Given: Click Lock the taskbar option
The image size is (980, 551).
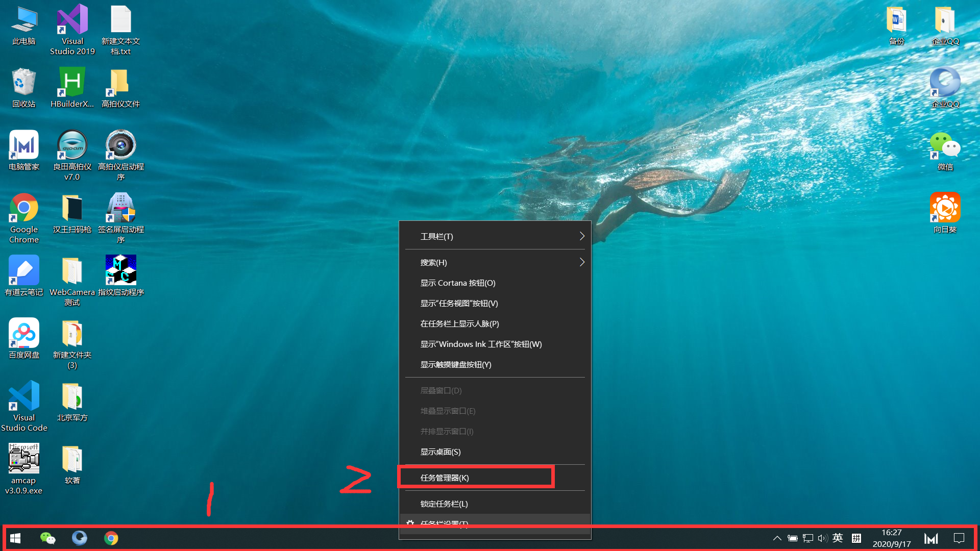Looking at the screenshot, I should [444, 504].
